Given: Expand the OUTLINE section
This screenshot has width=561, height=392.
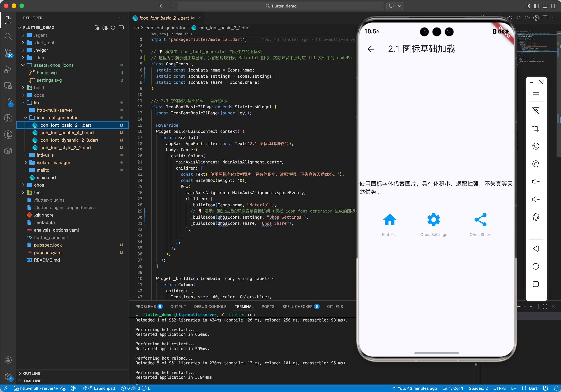Looking at the screenshot, I should (x=32, y=373).
